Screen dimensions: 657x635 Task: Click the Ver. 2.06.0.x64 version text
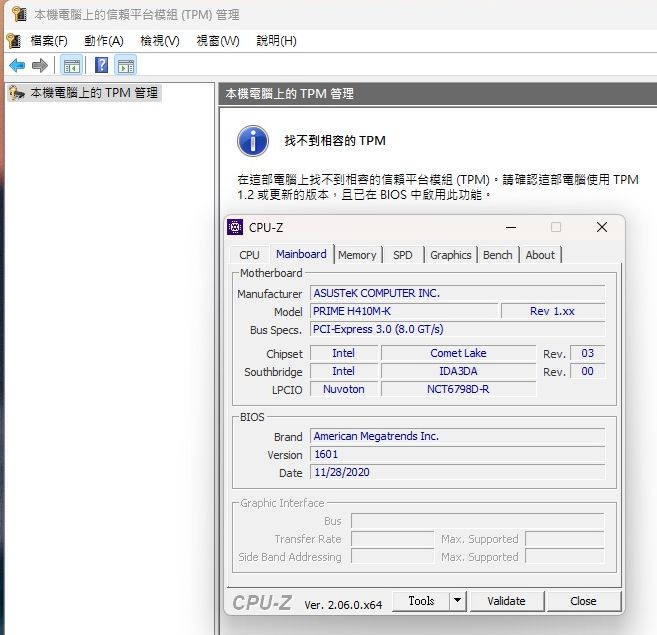point(343,605)
